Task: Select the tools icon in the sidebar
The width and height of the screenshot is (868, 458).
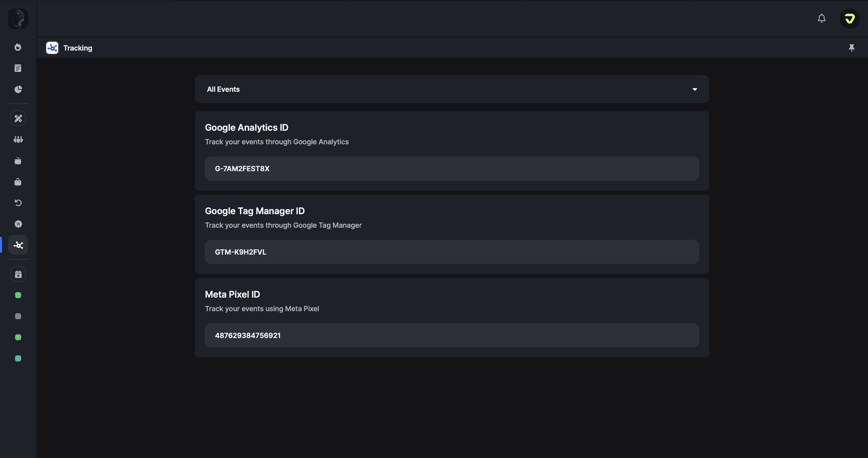Action: (x=17, y=118)
